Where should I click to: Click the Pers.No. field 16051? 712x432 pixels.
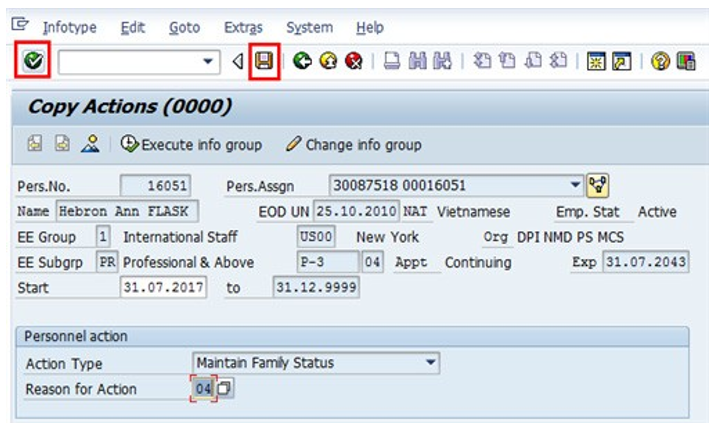coord(155,186)
